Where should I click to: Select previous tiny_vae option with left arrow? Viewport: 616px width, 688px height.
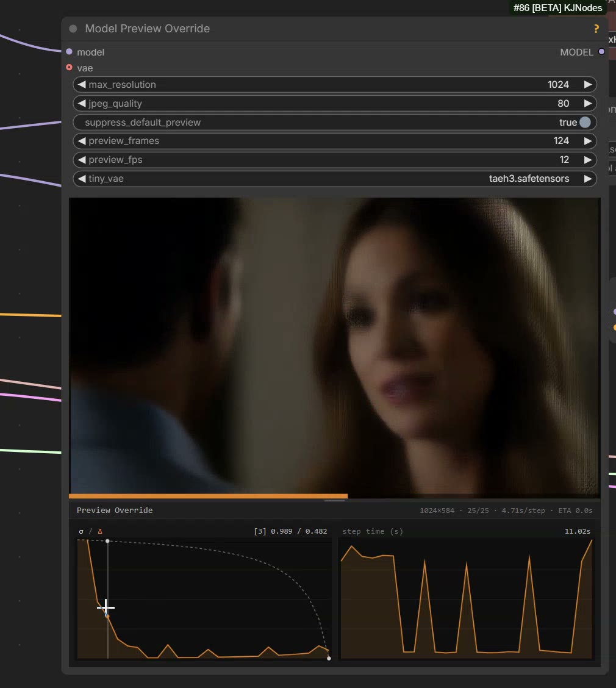pyautogui.click(x=82, y=179)
